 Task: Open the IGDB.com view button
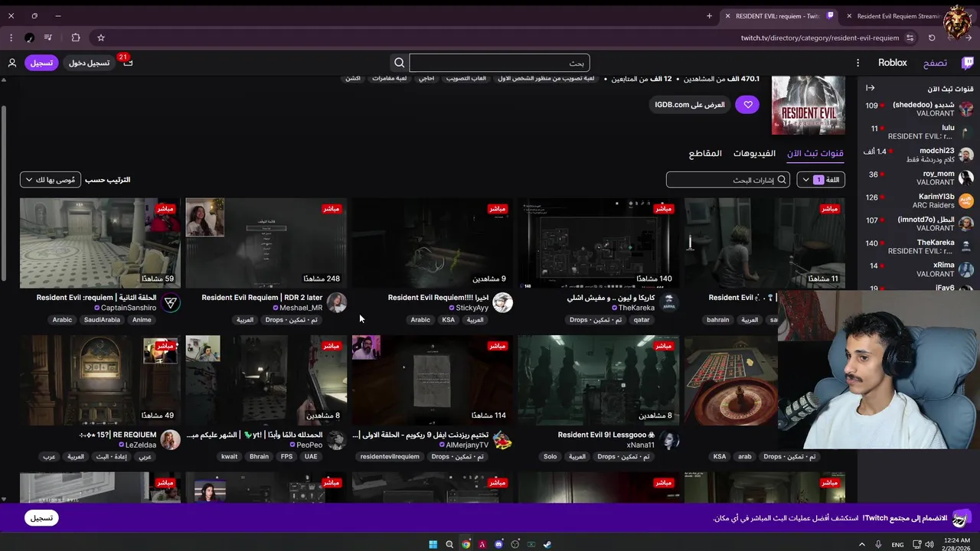coord(690,105)
